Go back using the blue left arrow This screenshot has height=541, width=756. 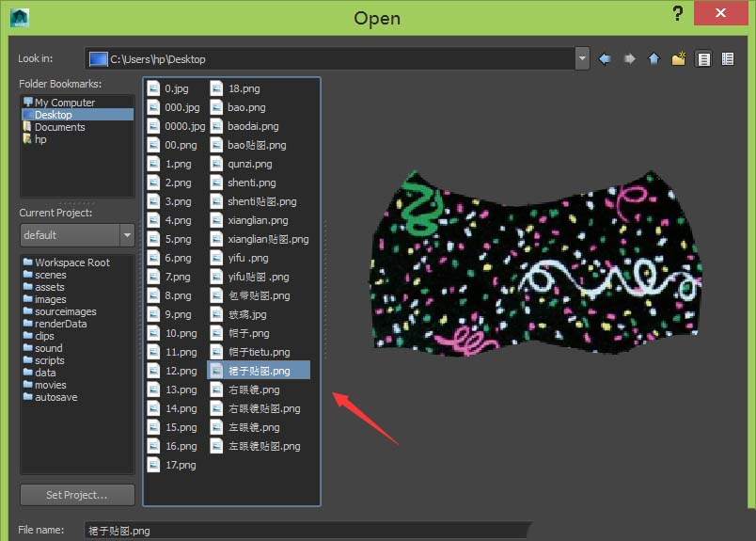pos(605,59)
